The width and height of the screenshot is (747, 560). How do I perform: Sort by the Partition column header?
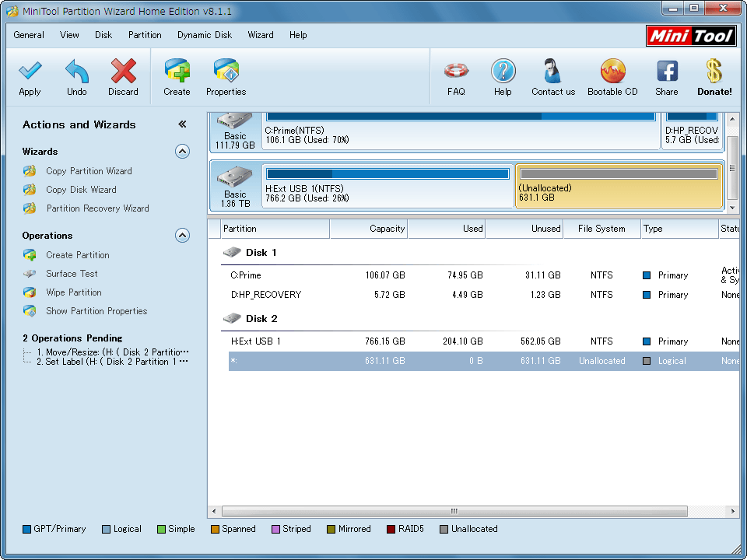[x=275, y=229]
